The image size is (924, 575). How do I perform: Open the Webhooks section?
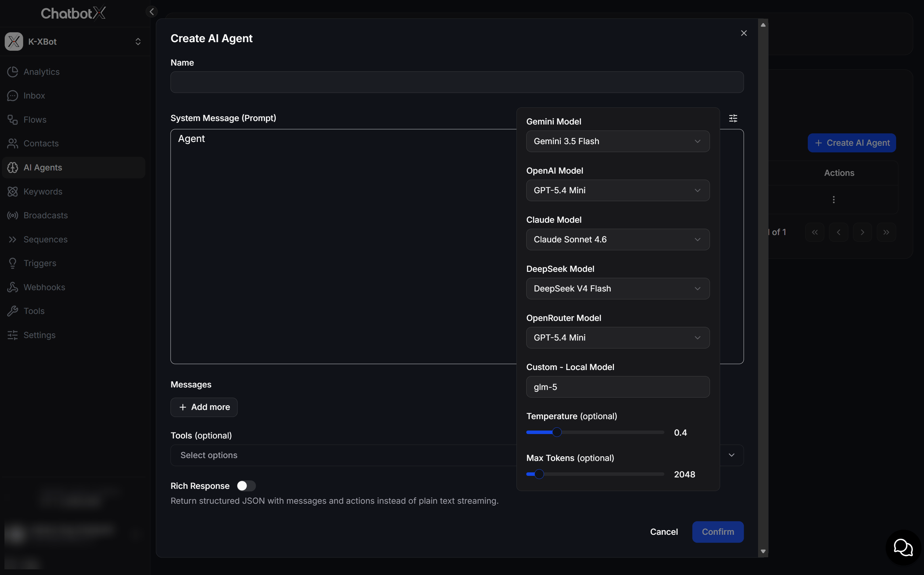coord(73,288)
